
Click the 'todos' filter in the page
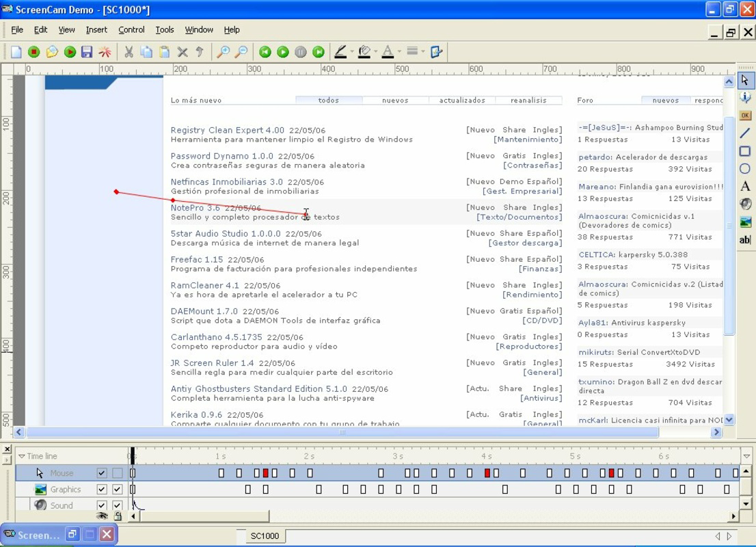[x=329, y=101]
